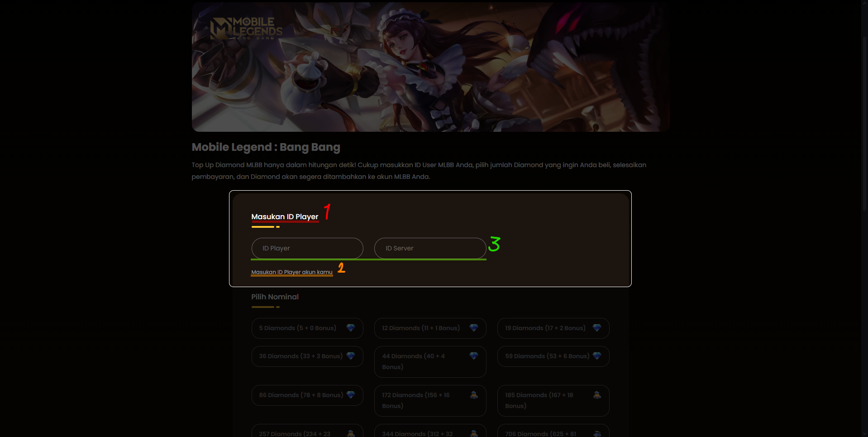The width and height of the screenshot is (868, 437).
Task: Choose the 59 Diamonds (53 + 6 Bonus) package
Action: 553,356
